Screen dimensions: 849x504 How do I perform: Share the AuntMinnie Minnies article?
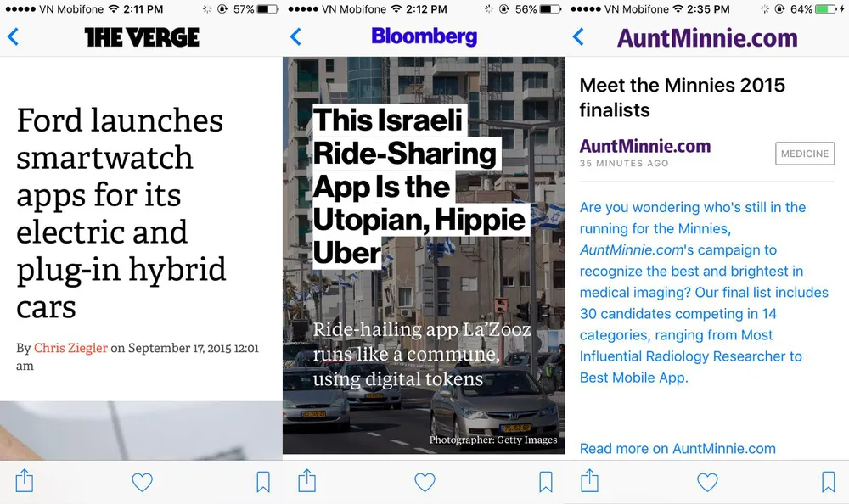tap(589, 481)
